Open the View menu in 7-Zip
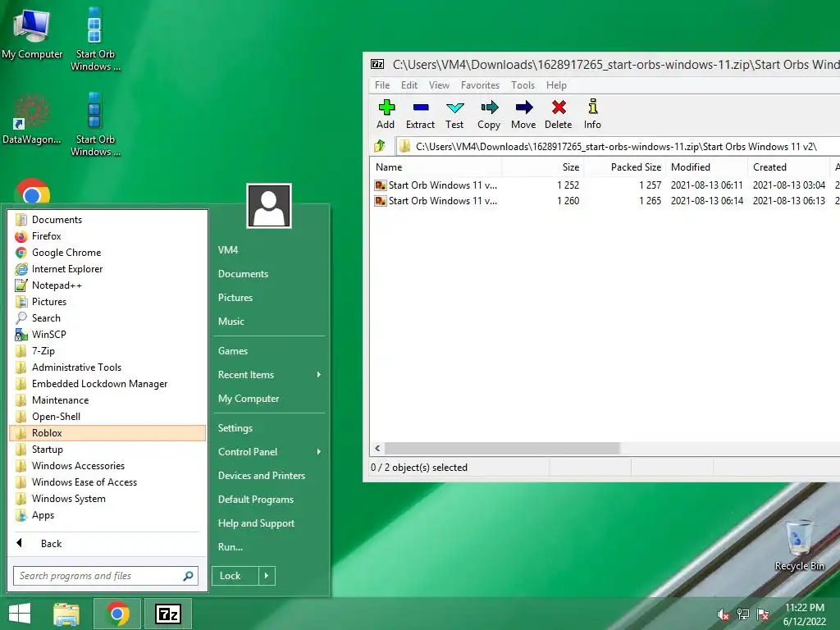 pos(439,85)
